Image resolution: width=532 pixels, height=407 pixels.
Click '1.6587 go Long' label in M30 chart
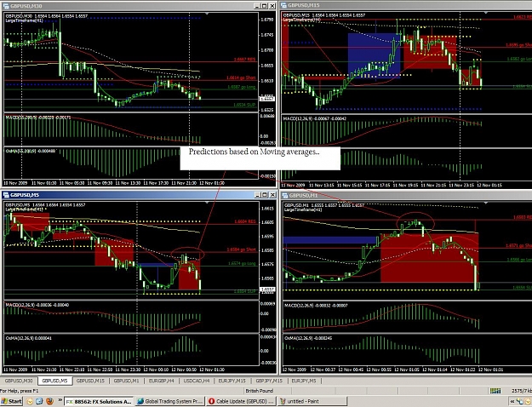[241, 87]
